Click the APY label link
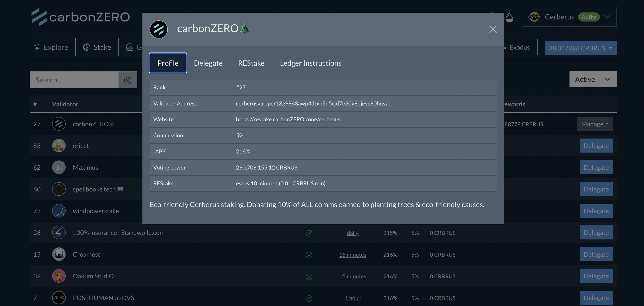This screenshot has width=644, height=306. point(160,151)
